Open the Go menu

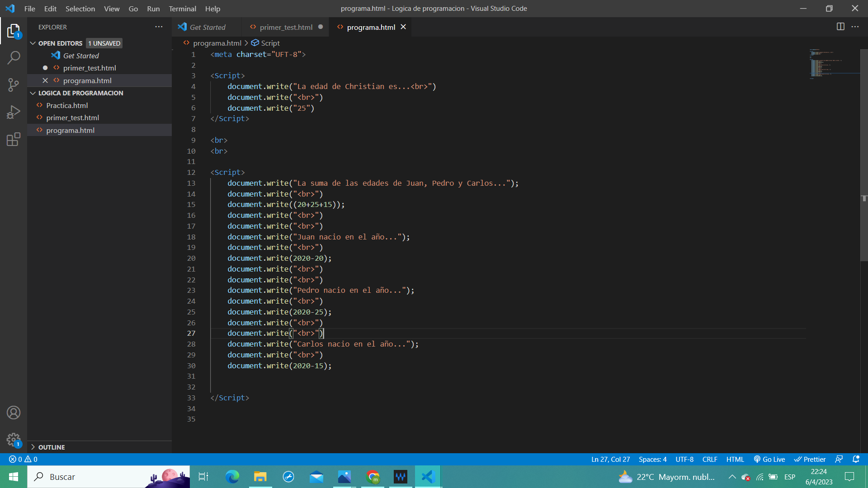point(133,9)
